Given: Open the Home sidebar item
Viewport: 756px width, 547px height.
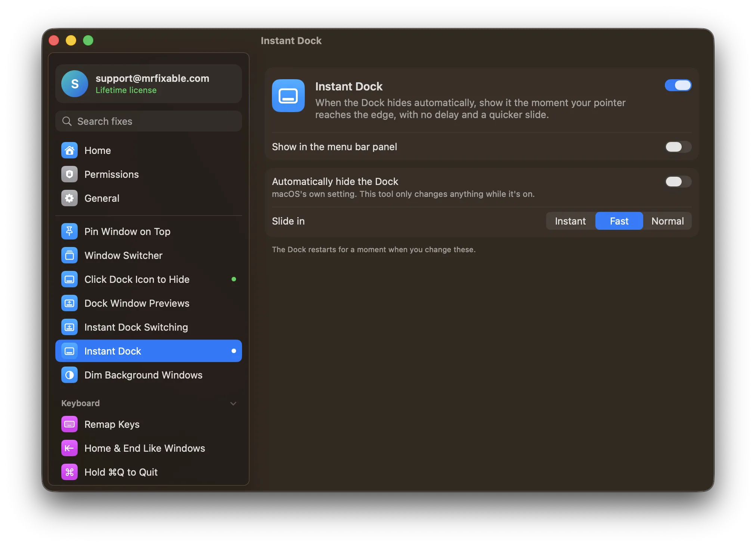Looking at the screenshot, I should (x=149, y=151).
